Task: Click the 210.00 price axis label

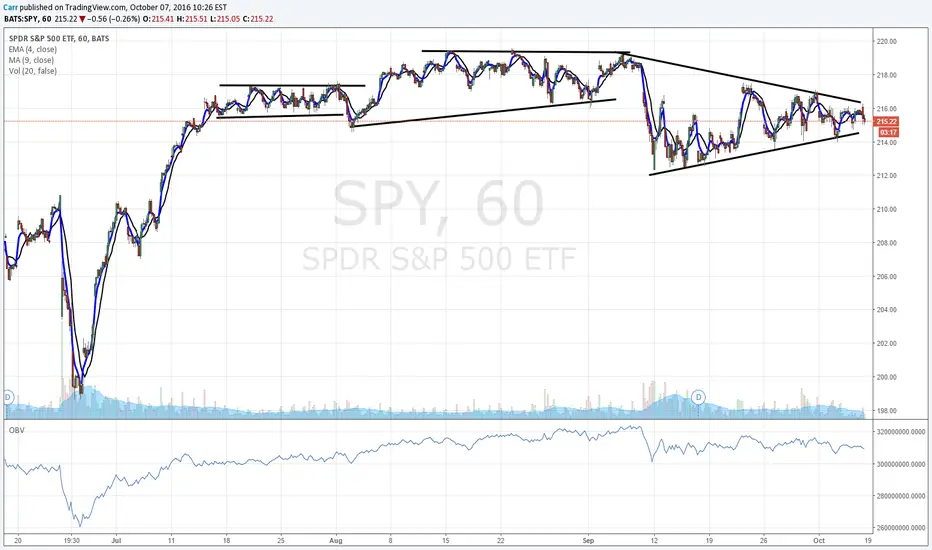Action: pyautogui.click(x=886, y=209)
